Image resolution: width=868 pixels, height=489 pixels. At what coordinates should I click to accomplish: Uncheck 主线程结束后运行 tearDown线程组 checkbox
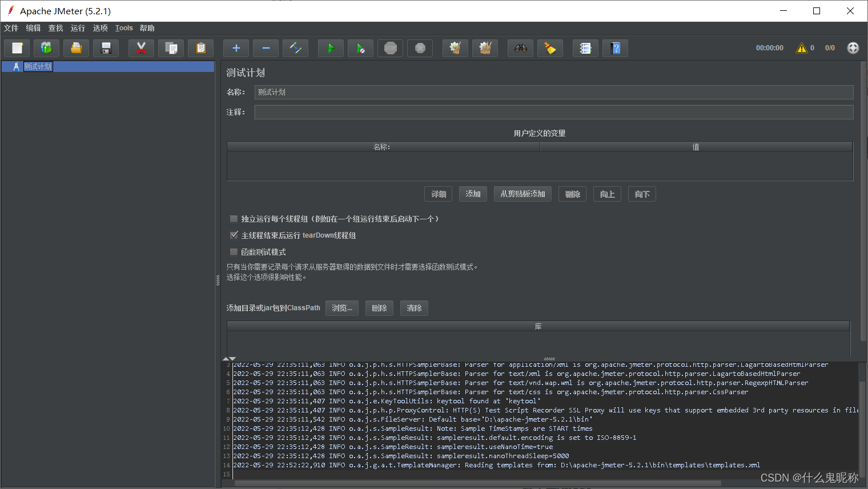pos(234,235)
